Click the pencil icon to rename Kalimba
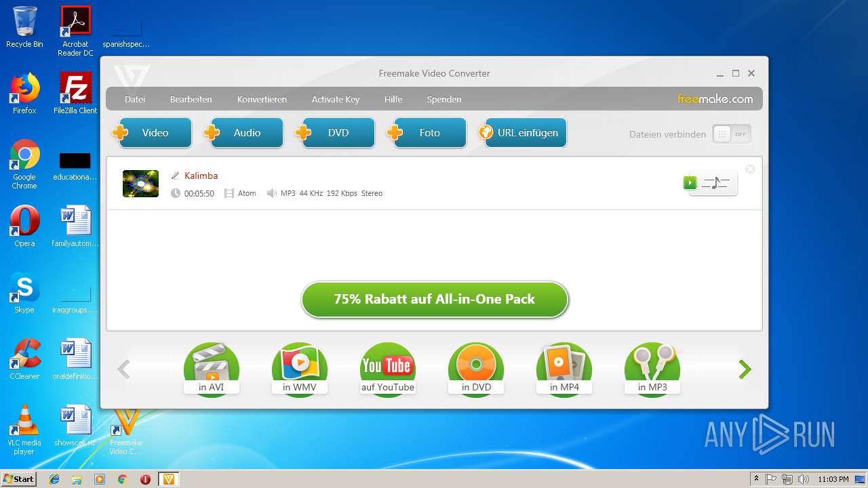Viewport: 868px width, 488px height. tap(175, 176)
